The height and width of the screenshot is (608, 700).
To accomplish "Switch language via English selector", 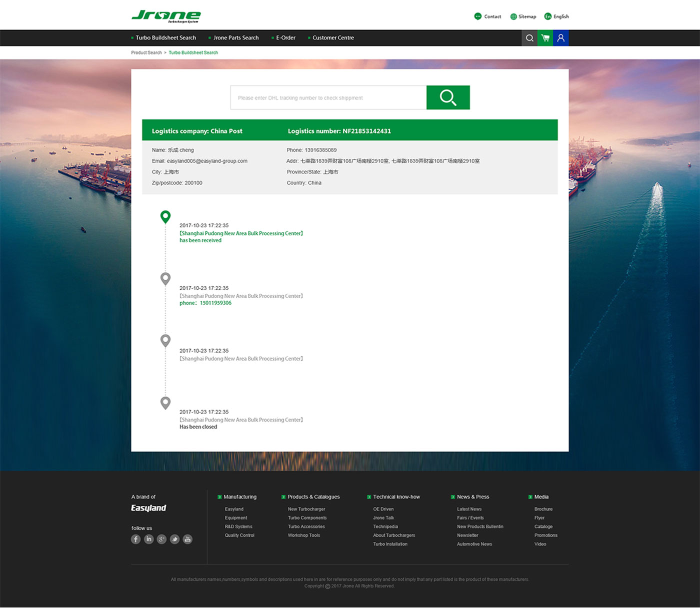I will click(x=556, y=16).
